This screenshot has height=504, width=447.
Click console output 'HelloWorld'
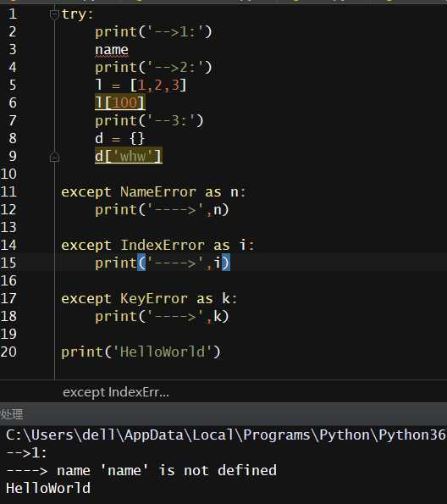(48, 488)
